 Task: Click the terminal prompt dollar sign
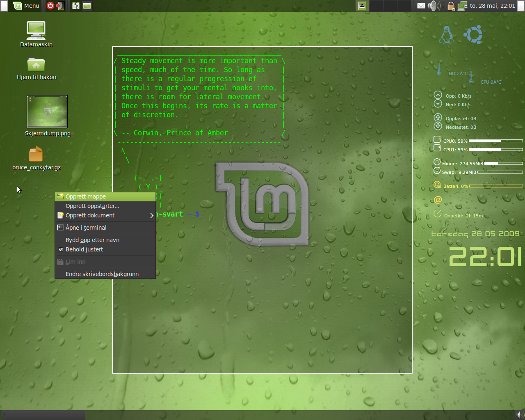click(197, 214)
